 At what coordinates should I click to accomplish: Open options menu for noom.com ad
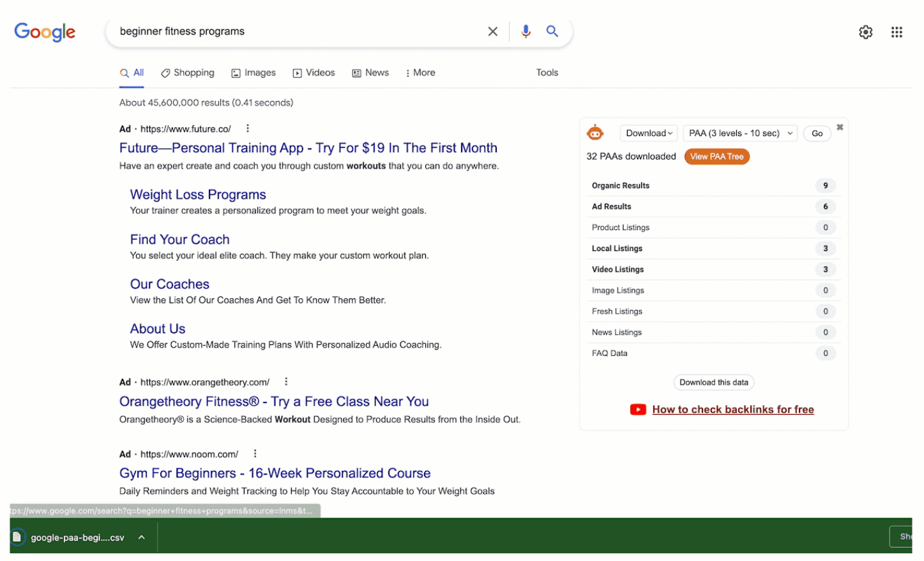(x=255, y=454)
